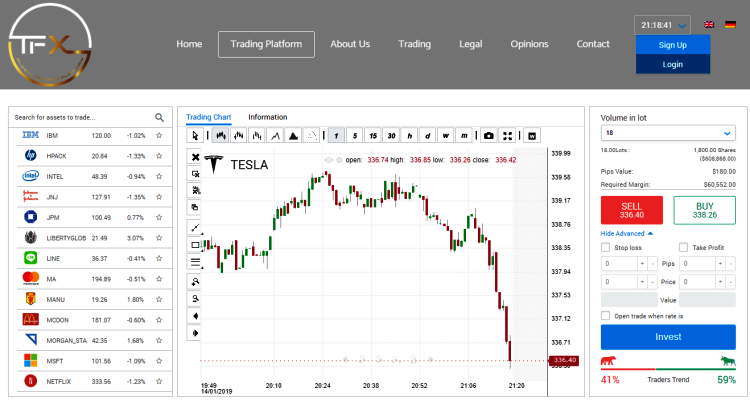Zoom out on the chart

pos(195,299)
